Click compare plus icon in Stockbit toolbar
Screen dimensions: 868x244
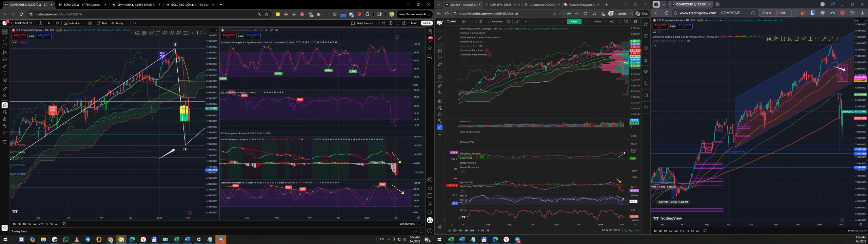(x=464, y=21)
